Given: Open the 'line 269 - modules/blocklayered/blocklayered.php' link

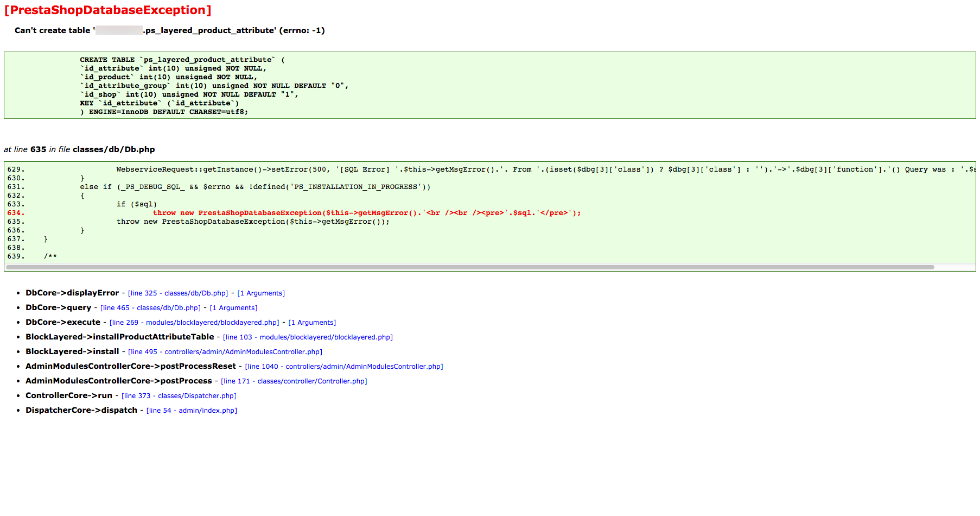Looking at the screenshot, I should pos(194,323).
